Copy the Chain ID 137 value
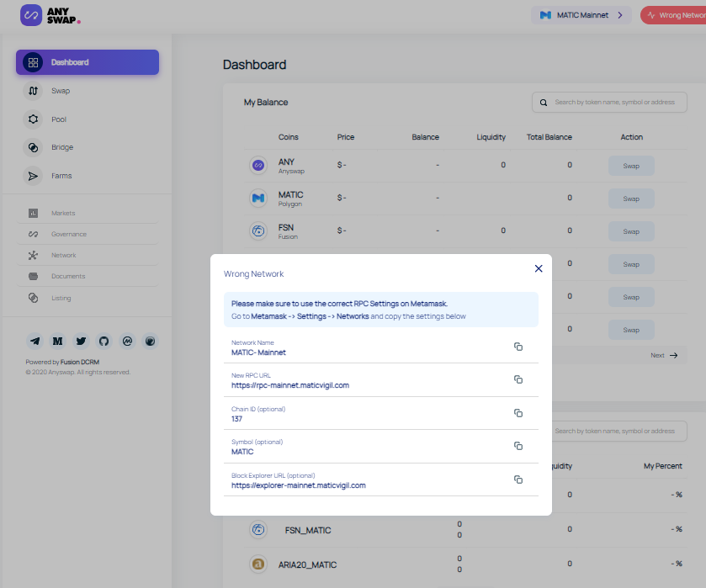The width and height of the screenshot is (706, 588). (x=518, y=413)
